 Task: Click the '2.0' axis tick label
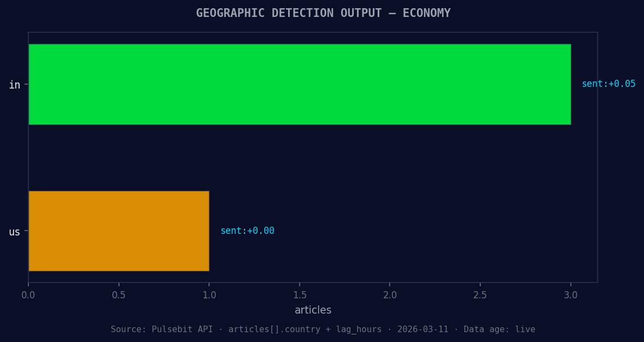390,294
